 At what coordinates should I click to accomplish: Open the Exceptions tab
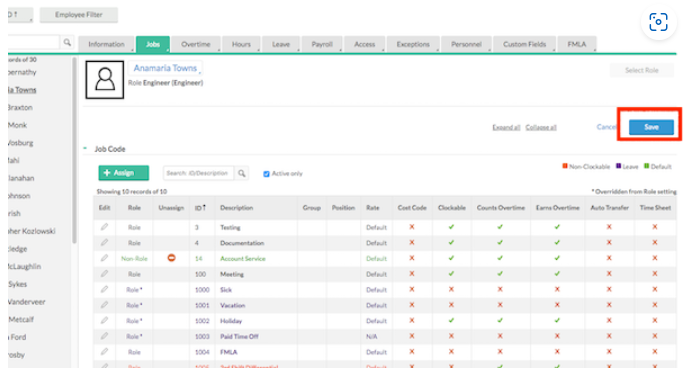(x=413, y=44)
